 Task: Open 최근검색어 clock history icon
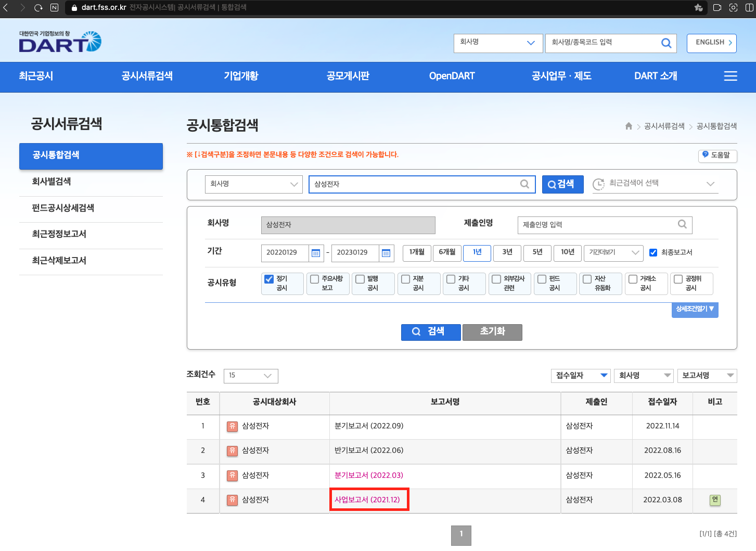coord(598,184)
